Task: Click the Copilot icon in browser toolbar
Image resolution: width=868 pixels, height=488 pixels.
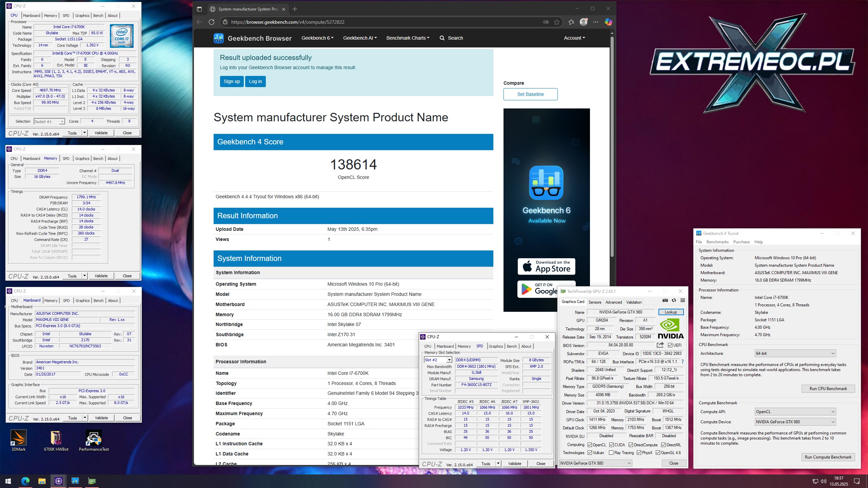Action: click(x=609, y=22)
